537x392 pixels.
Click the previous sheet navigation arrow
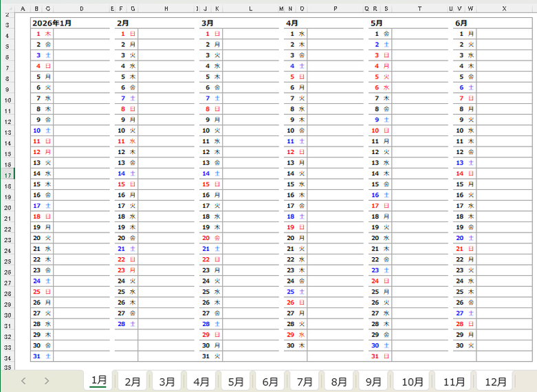23,381
